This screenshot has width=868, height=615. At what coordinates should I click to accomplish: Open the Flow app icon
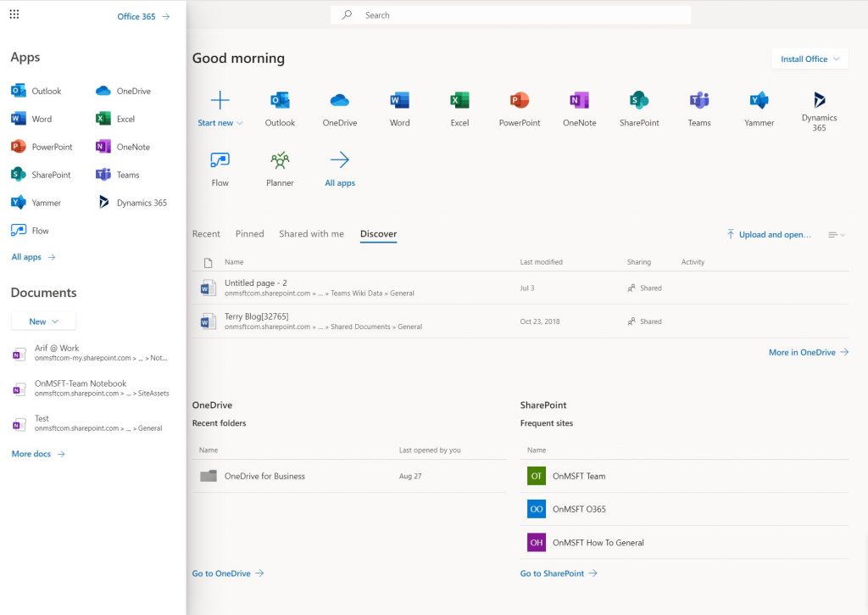tap(220, 161)
